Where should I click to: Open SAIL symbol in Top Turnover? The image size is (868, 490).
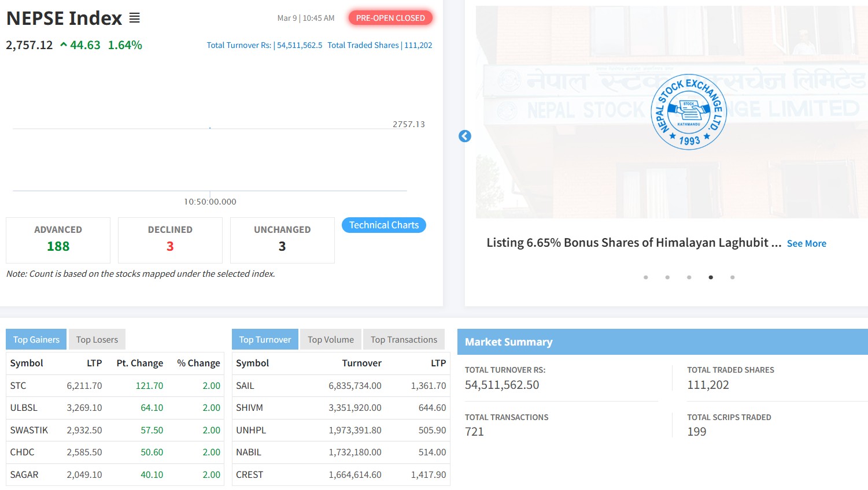pos(245,386)
